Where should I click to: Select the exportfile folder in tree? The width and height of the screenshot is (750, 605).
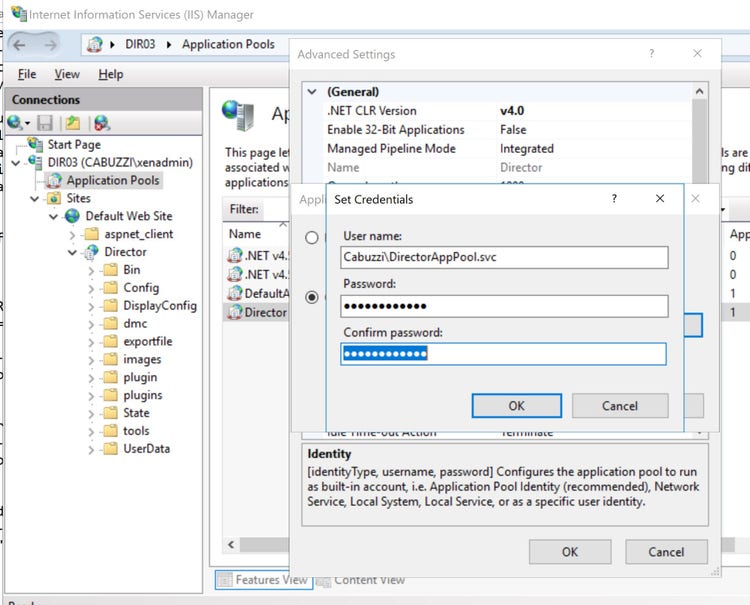[x=148, y=341]
